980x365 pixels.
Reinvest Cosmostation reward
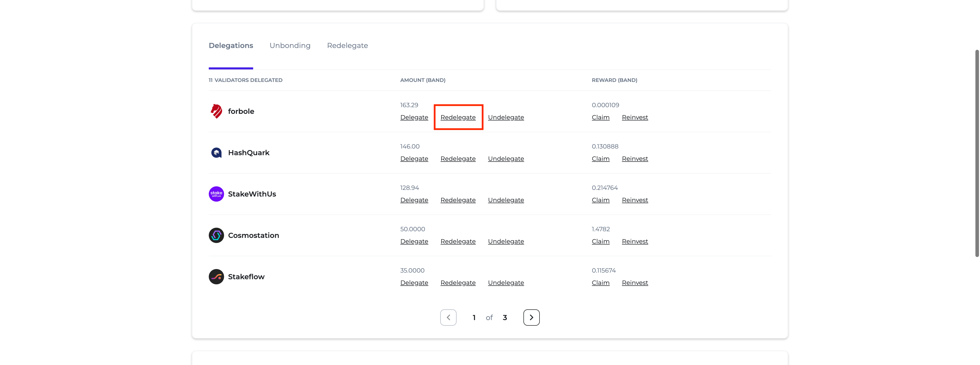click(x=635, y=241)
